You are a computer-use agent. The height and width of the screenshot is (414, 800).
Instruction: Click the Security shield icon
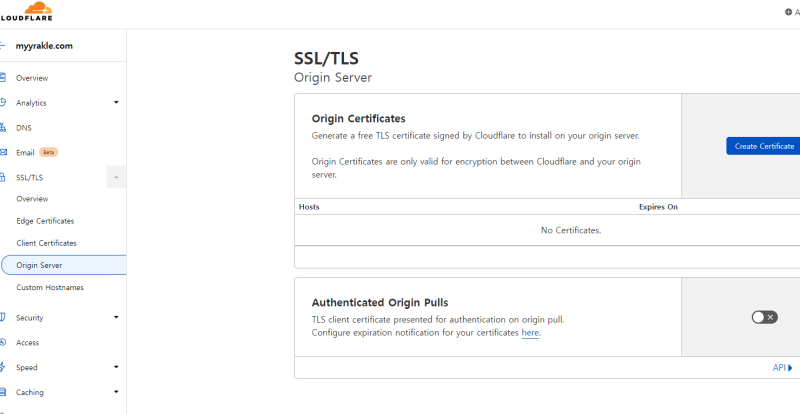coord(4,318)
